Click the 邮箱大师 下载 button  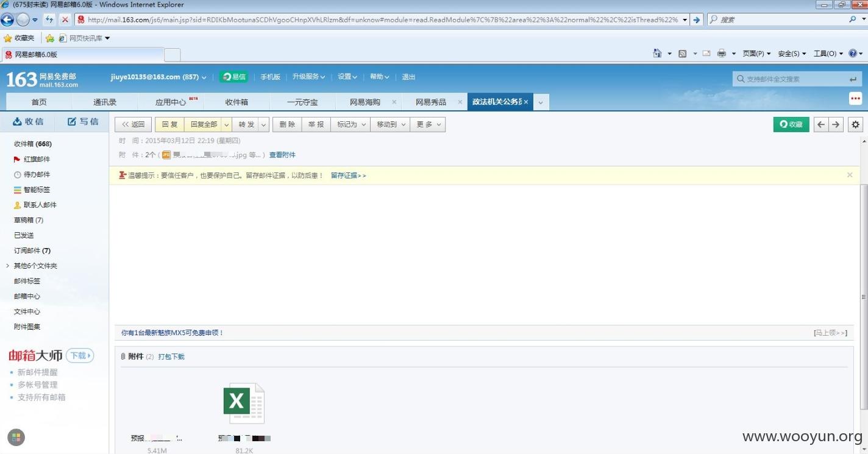click(x=80, y=355)
